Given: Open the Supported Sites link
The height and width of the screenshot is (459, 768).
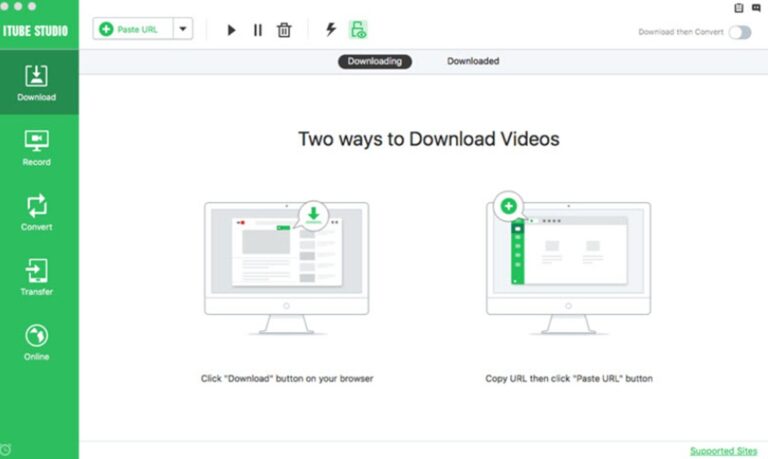Looking at the screenshot, I should (723, 451).
